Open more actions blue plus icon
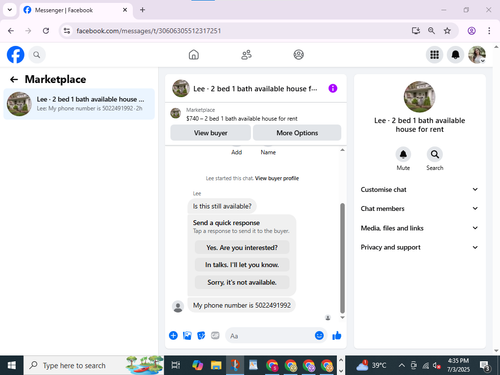This screenshot has height=375, width=500. tap(173, 335)
